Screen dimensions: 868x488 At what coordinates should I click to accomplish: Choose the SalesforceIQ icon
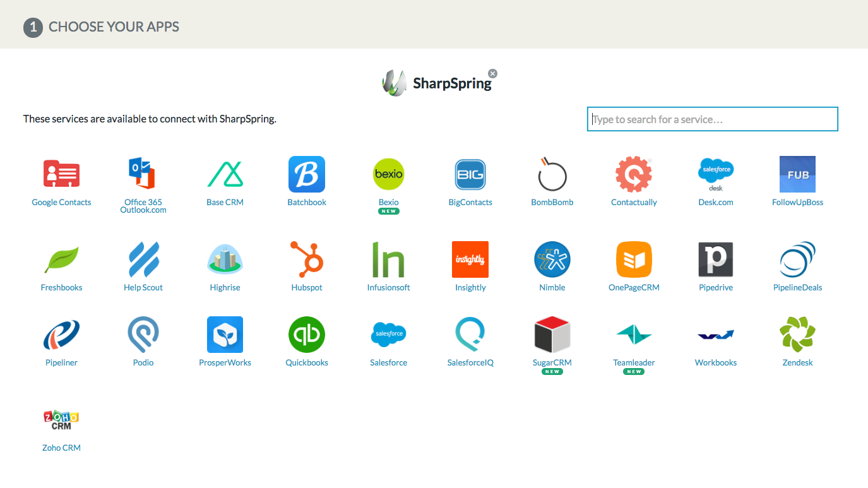470,335
